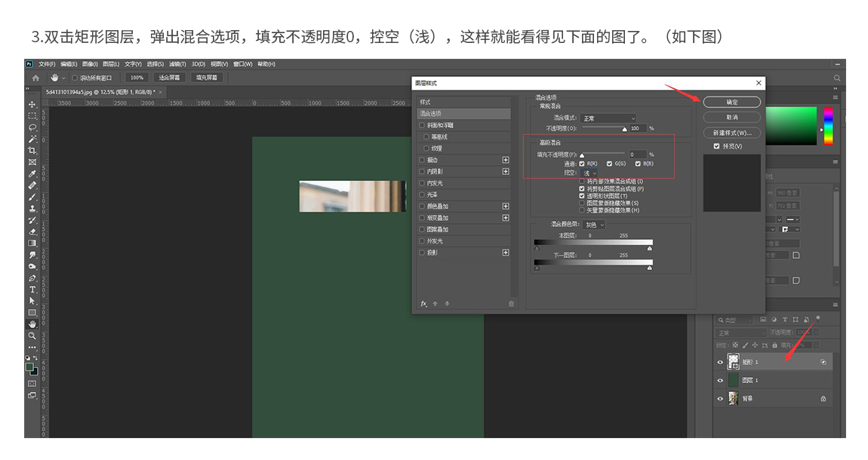Open the 文件(F) menu
Screen dimensions: 868x460
tap(47, 64)
